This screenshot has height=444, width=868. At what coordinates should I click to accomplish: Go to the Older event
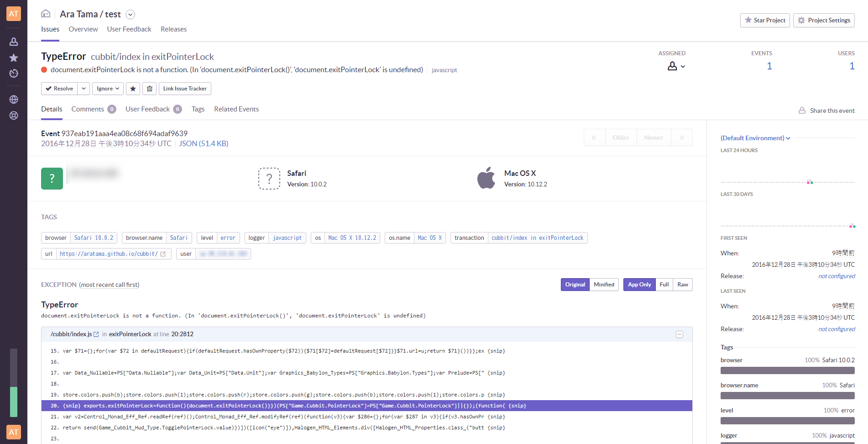(621, 137)
